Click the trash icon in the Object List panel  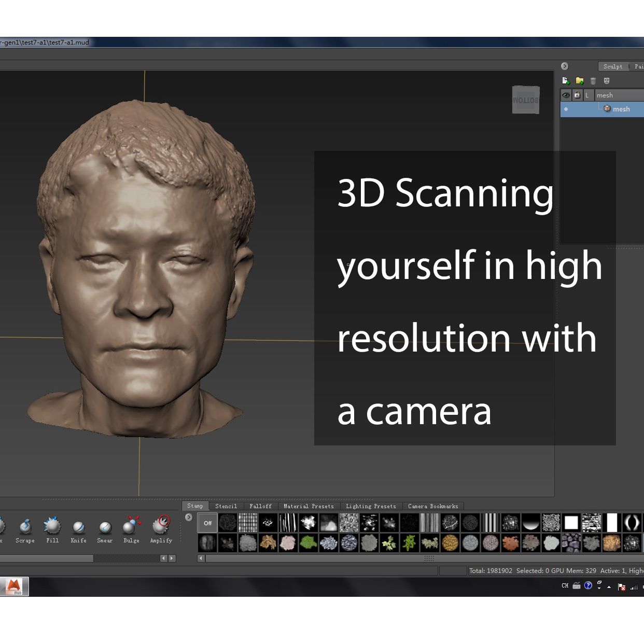pos(593,80)
